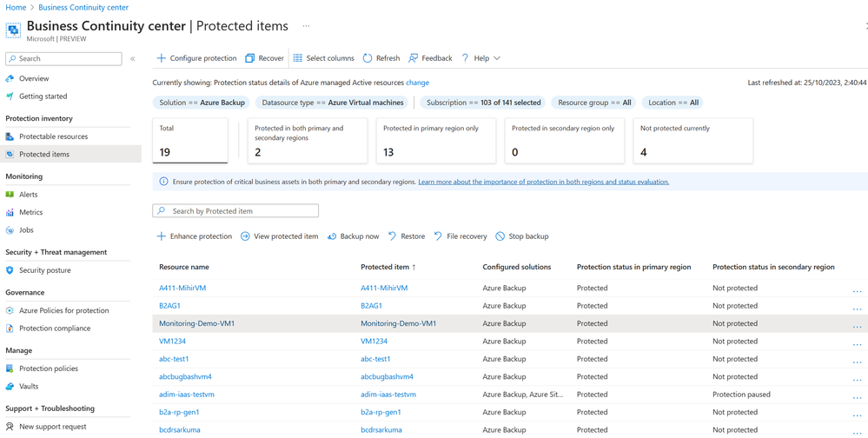
Task: Sort by the Protected item column header
Action: 388,267
